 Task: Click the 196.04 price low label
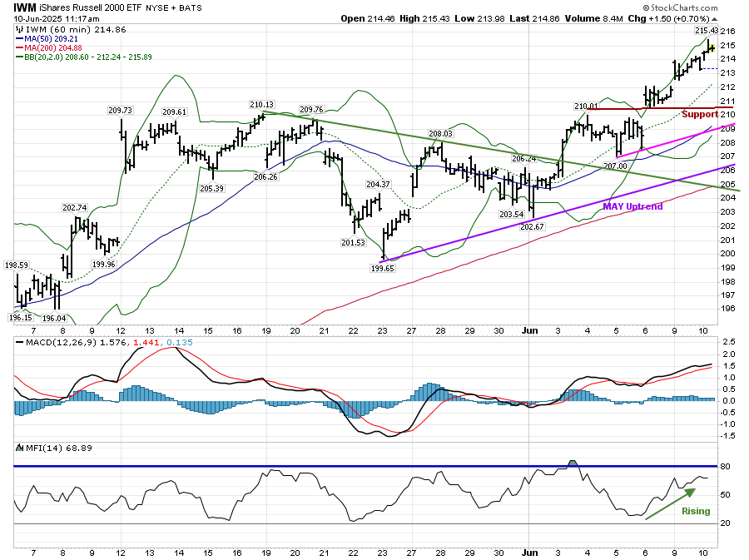(x=54, y=319)
